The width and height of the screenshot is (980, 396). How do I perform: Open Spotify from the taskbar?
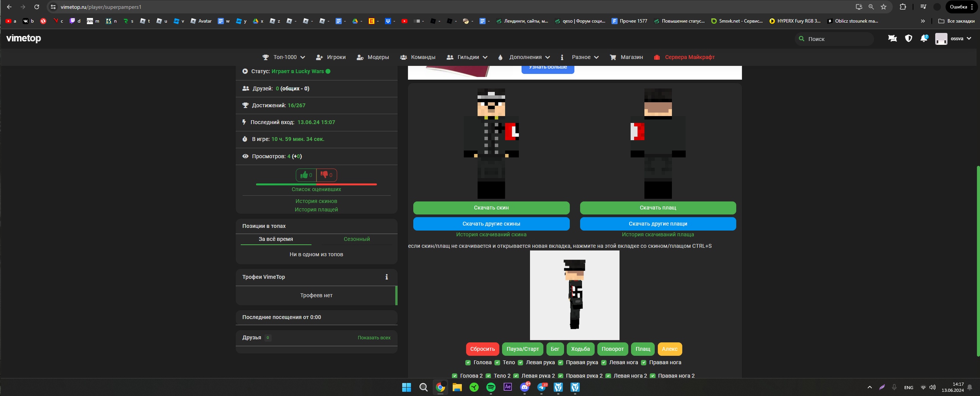[491, 387]
